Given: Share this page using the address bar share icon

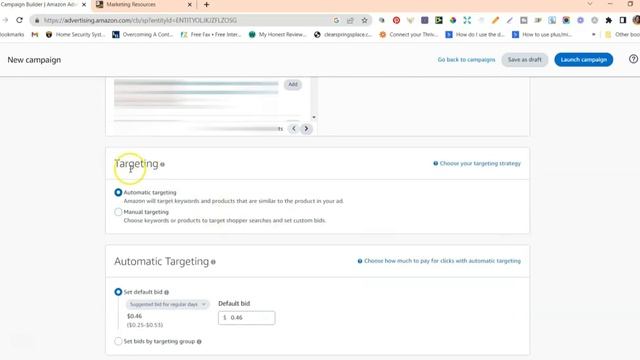Looking at the screenshot, I should pyautogui.click(x=350, y=20).
